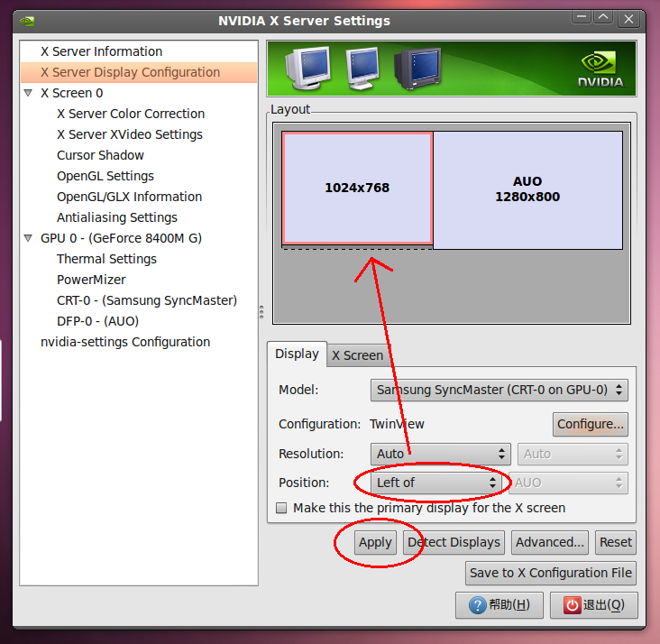This screenshot has height=644, width=660.
Task: Open the Resolution Auto dropdown
Action: (x=441, y=454)
